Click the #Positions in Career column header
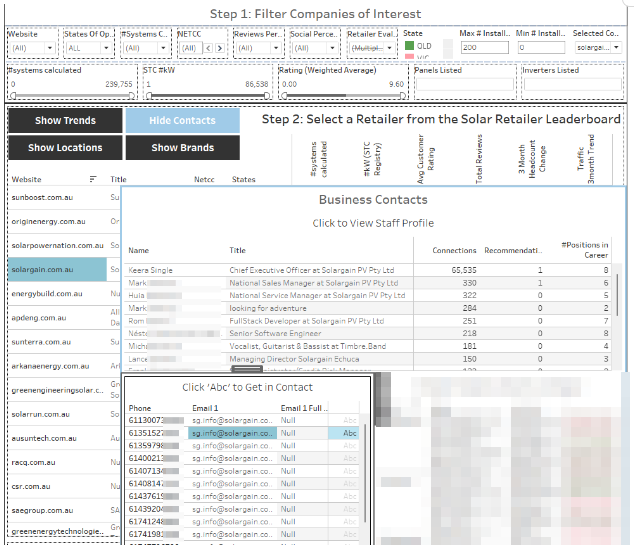634x548 pixels. 585,250
